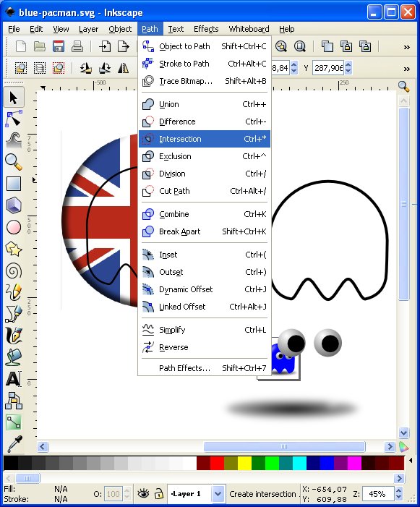Viewport: 420px width, 507px height.
Task: Pick the Spiral drawing tool
Action: click(14, 270)
